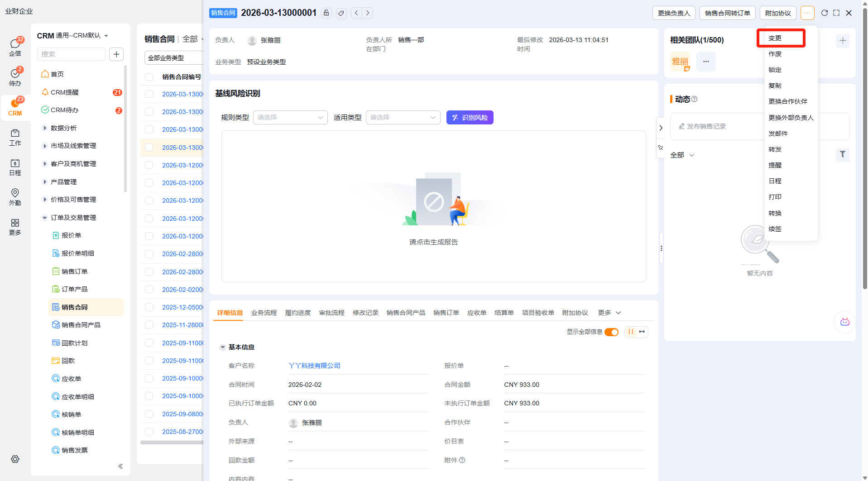Check the select-all checkbox in 销售合同编号 header
Viewport: 868px width, 481px height.
pyautogui.click(x=149, y=77)
